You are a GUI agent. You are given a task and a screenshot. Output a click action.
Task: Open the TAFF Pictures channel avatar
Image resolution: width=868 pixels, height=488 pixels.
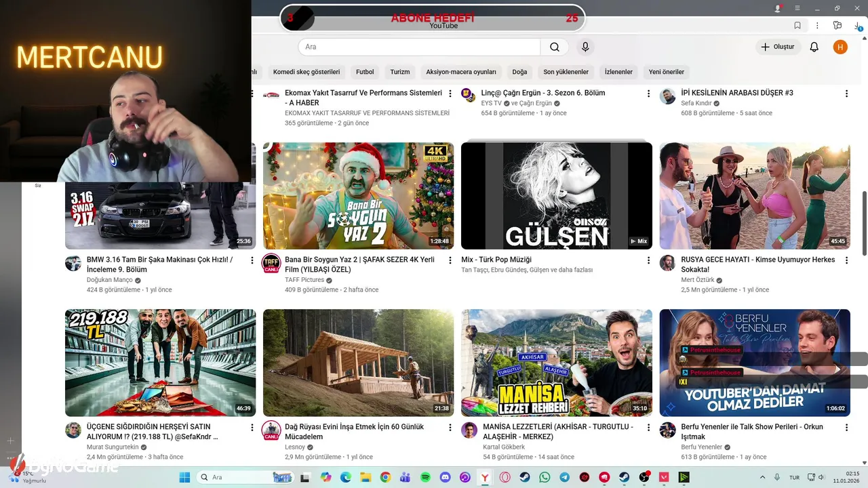271,263
